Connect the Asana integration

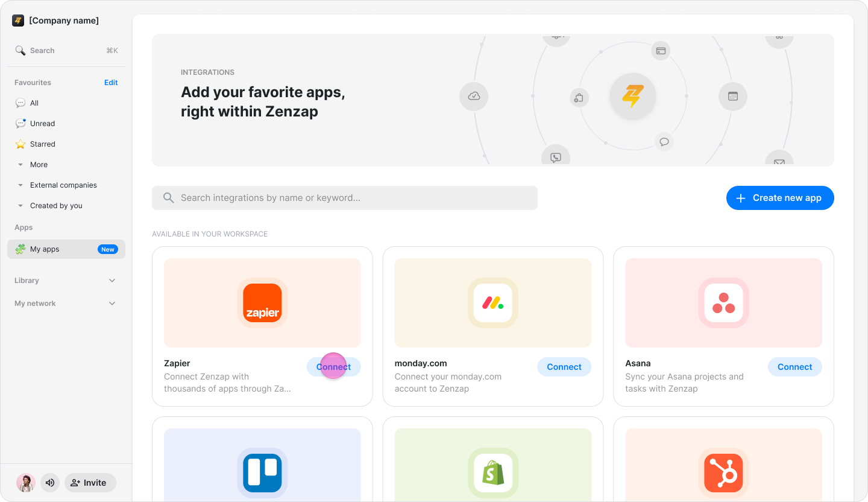795,367
